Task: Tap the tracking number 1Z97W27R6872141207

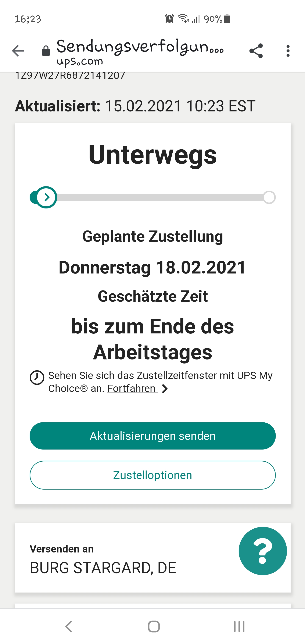Action: [x=70, y=75]
